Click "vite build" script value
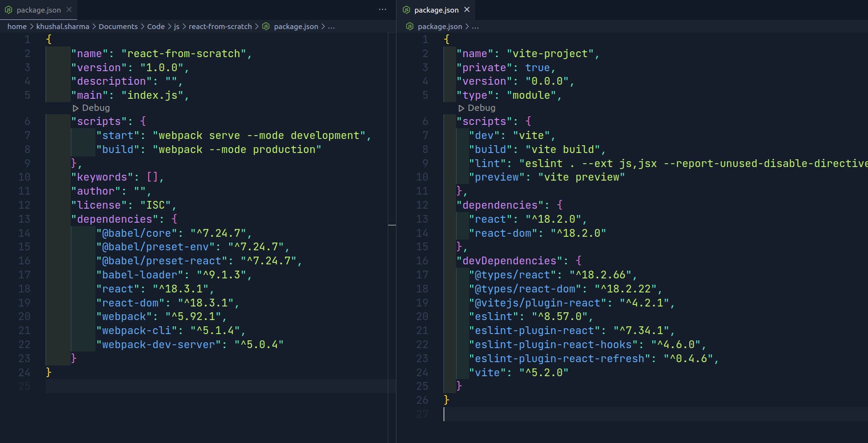Image resolution: width=868 pixels, height=443 pixels. coord(563,150)
